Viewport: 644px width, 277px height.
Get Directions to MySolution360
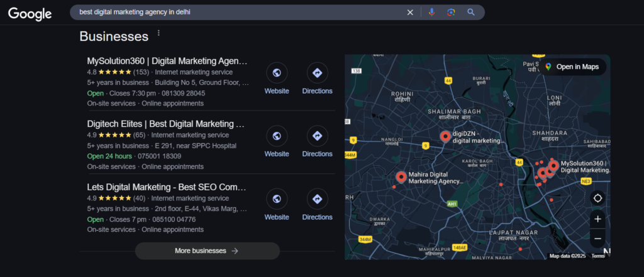317,73
